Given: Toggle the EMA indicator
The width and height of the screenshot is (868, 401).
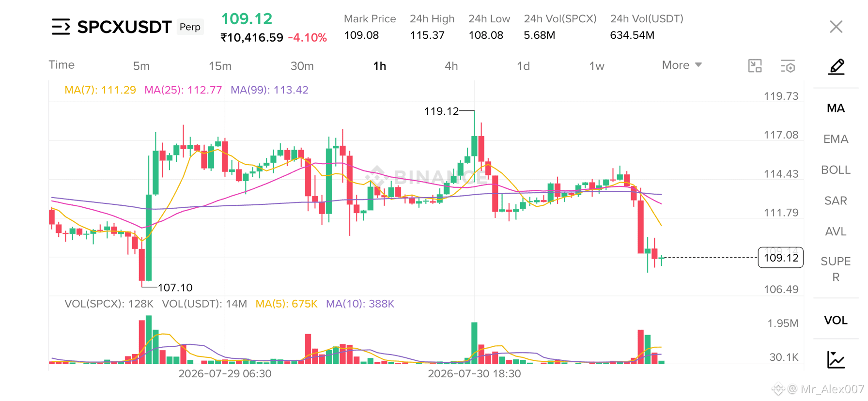Looking at the screenshot, I should tap(836, 139).
